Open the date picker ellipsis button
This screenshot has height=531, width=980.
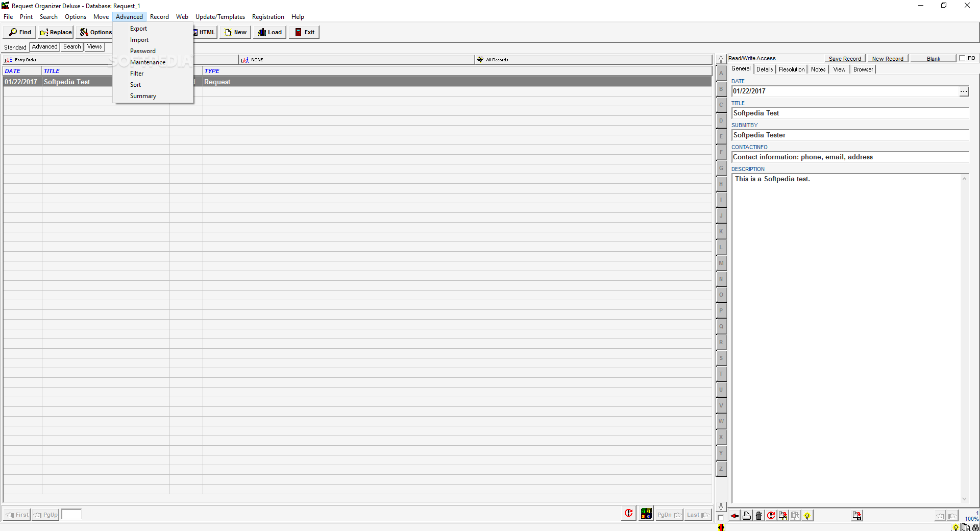point(963,91)
